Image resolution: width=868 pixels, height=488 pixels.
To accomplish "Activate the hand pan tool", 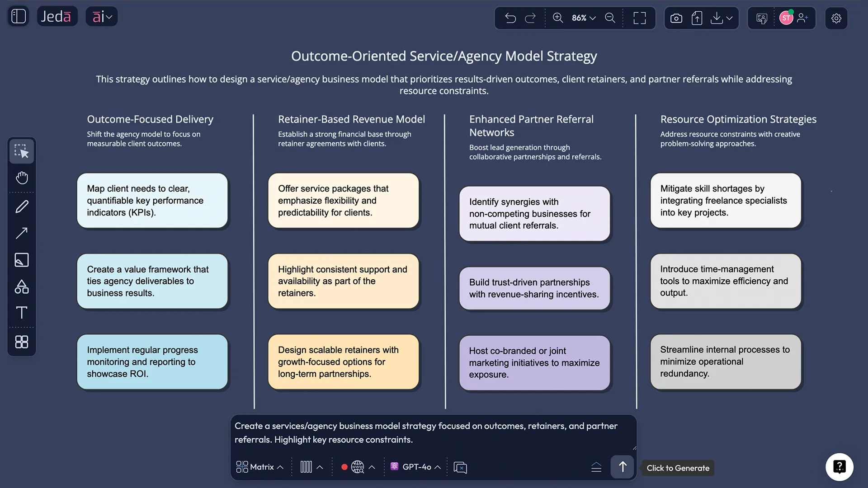I will (21, 178).
